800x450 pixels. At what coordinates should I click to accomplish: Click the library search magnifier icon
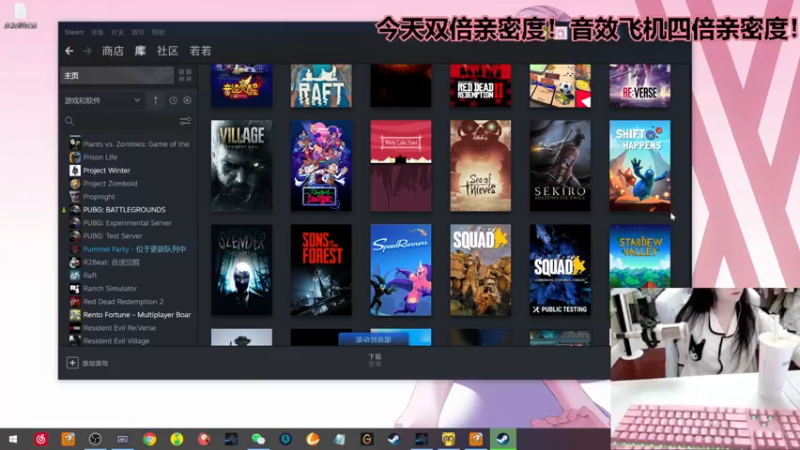(69, 121)
